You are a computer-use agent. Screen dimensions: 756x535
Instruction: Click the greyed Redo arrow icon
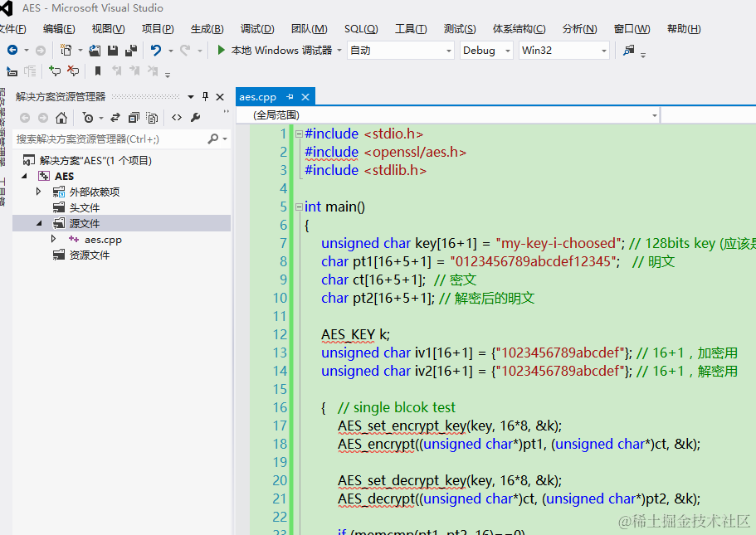(x=185, y=50)
